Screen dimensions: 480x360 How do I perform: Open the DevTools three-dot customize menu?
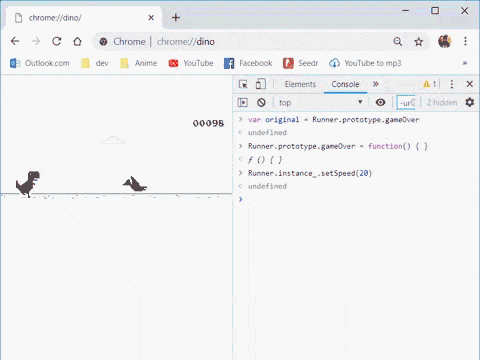coord(452,84)
